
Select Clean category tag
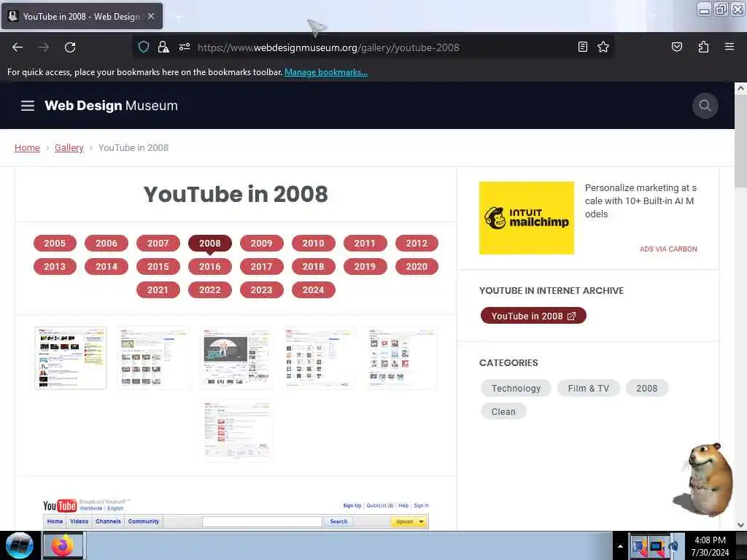(503, 412)
